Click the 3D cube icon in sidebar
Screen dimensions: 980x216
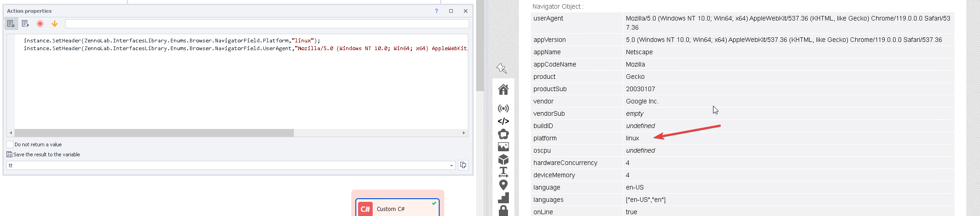click(503, 159)
